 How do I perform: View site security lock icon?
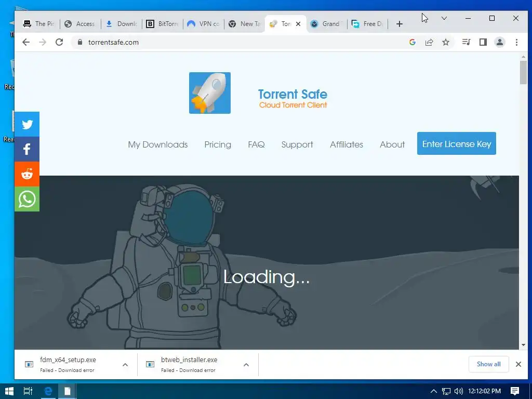80,42
